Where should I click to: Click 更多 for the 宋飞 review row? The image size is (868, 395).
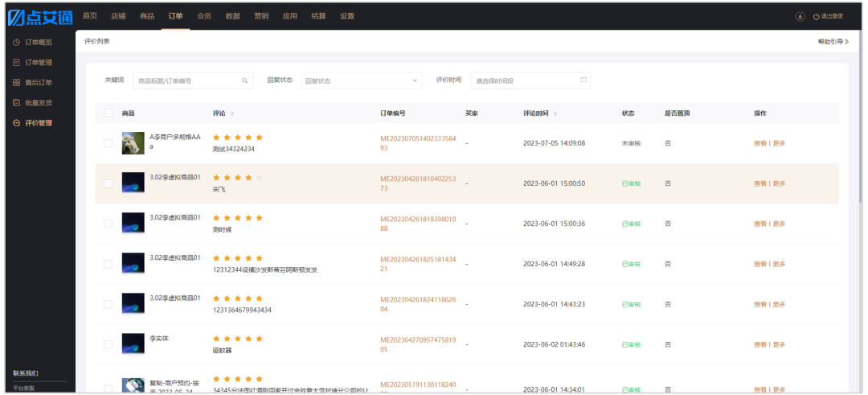pos(779,183)
